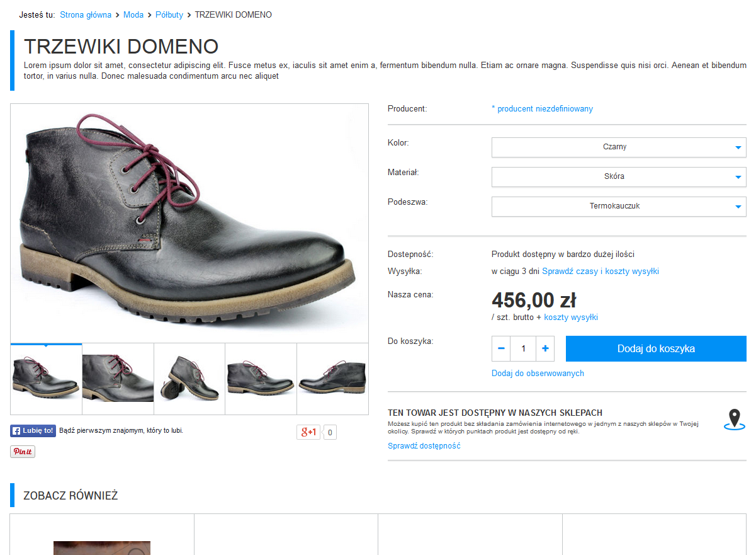Click the 'producent niezdefiniowany' link
The image size is (756, 555).
pos(542,109)
